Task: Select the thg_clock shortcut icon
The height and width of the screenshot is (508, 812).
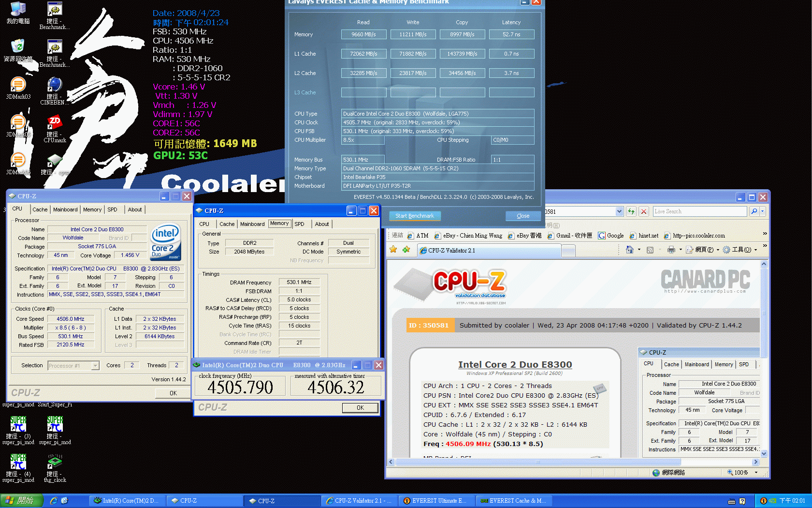Action: pyautogui.click(x=55, y=468)
